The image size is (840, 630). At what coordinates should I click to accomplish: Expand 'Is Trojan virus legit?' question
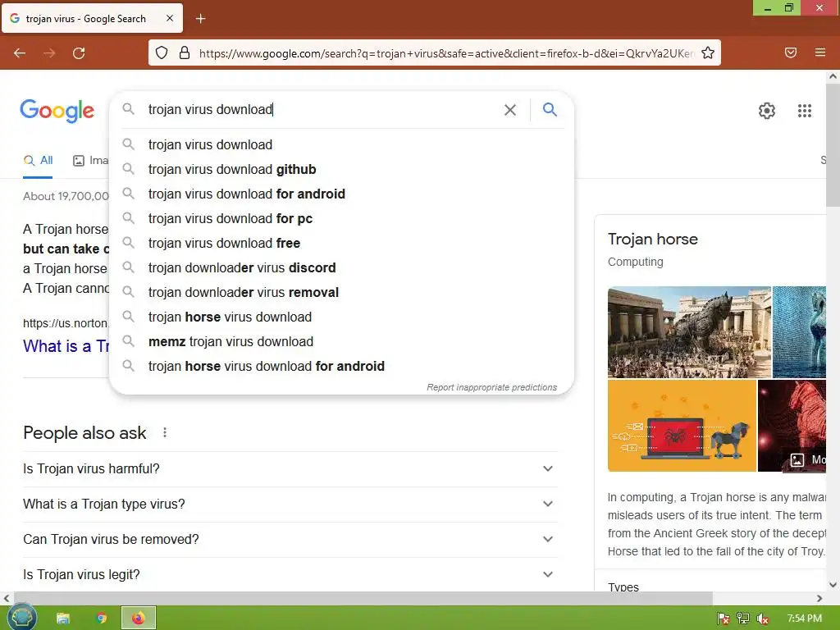290,574
